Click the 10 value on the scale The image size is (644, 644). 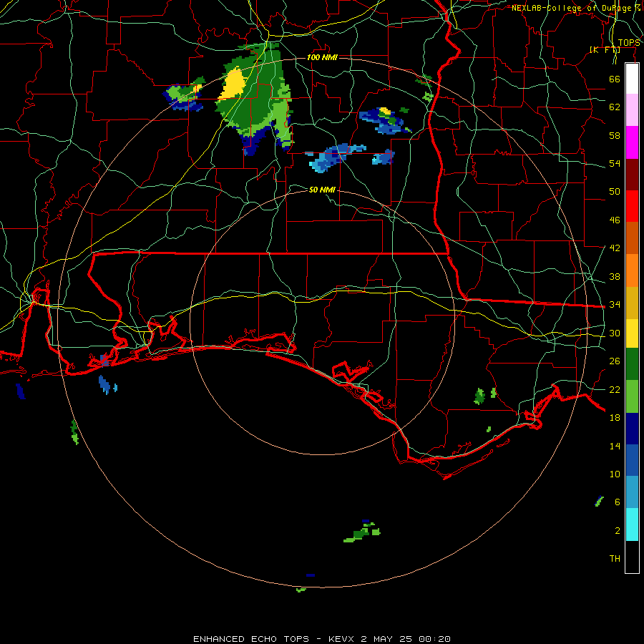pyautogui.click(x=615, y=474)
